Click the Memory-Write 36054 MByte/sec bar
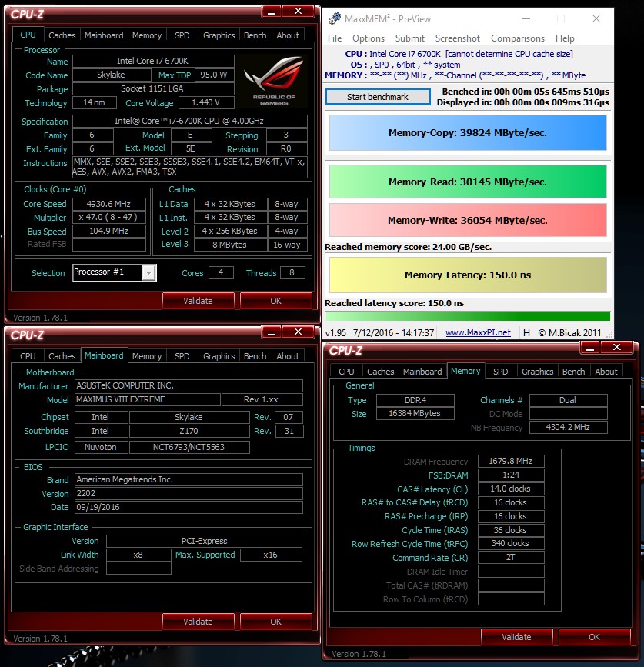The image size is (644, 667). (468, 220)
